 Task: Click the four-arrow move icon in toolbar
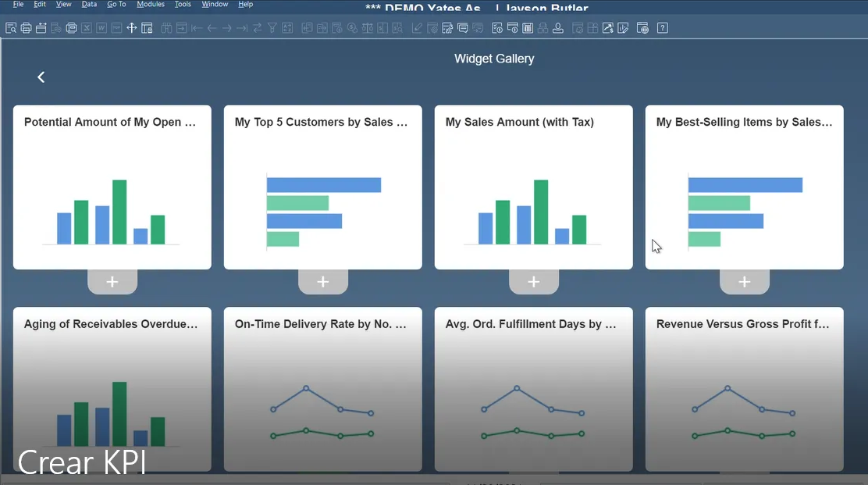(x=131, y=28)
